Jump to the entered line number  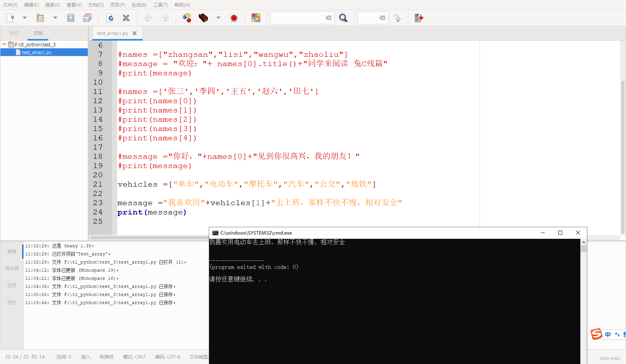click(x=397, y=18)
